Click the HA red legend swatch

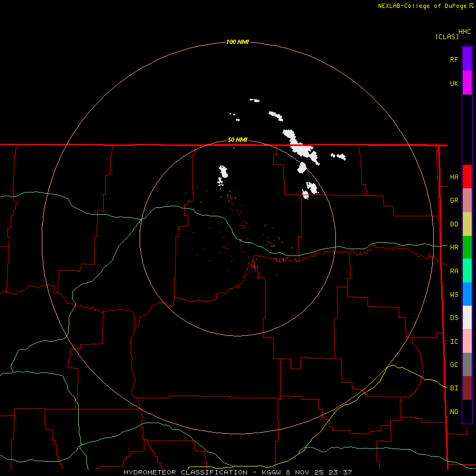(467, 177)
